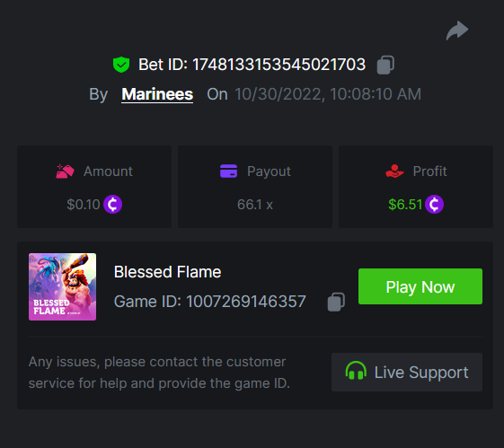Copy the Bet ID using copy icon

click(x=385, y=65)
